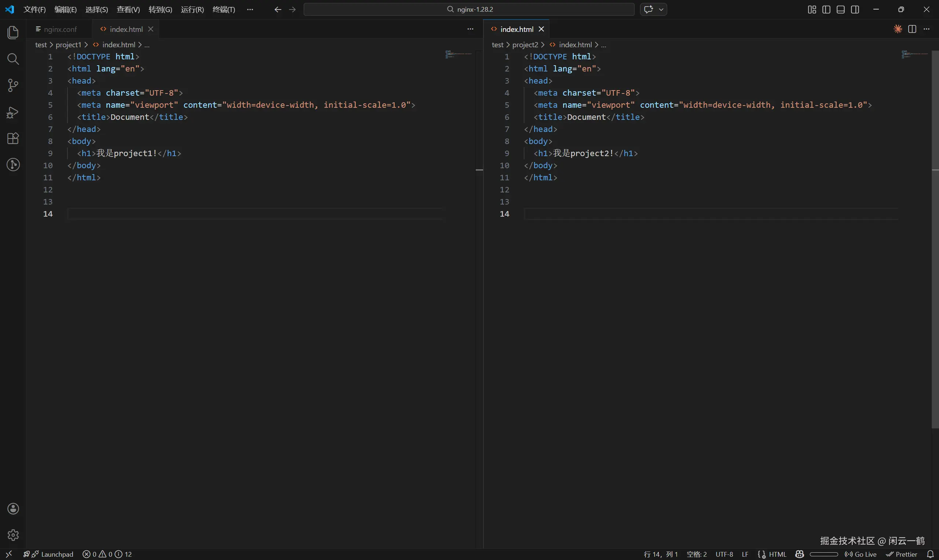939x560 pixels.
Task: Open the Search view in activity bar
Action: pyautogui.click(x=13, y=59)
